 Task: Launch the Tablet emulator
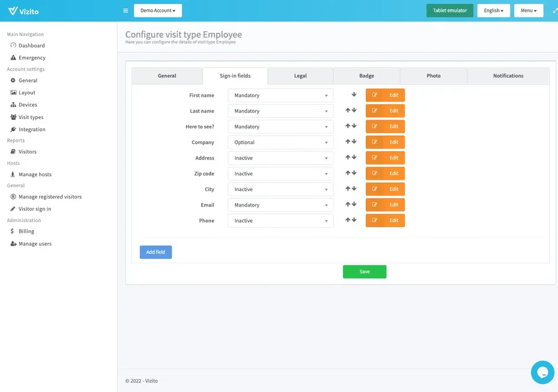click(x=449, y=11)
